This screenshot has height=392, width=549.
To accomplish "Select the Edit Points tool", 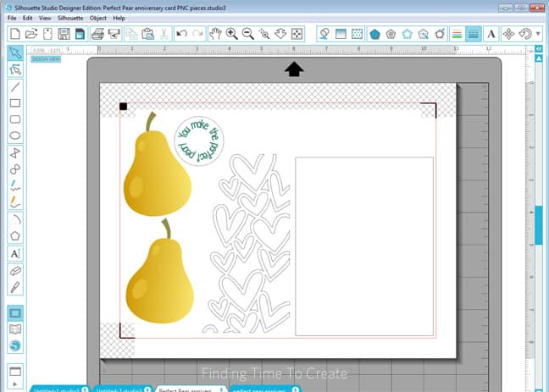I will tap(15, 69).
